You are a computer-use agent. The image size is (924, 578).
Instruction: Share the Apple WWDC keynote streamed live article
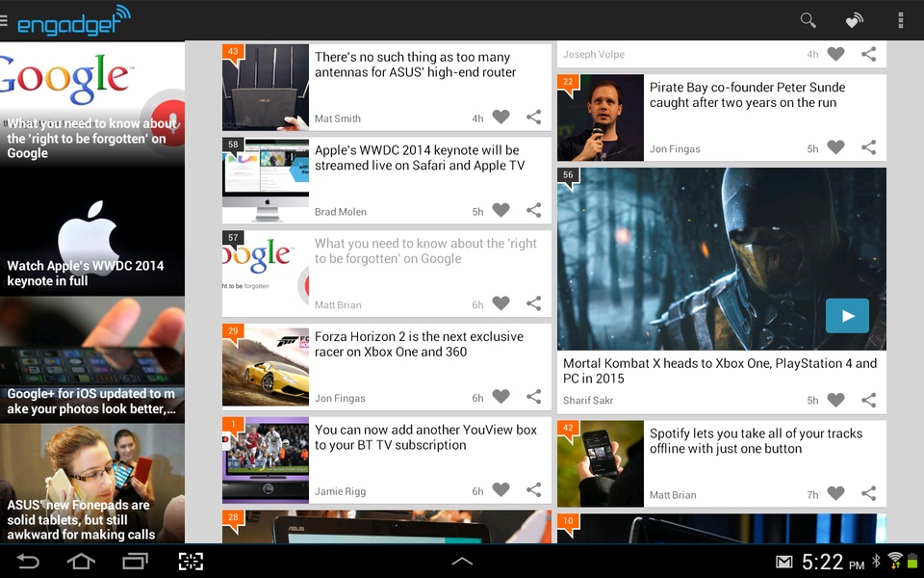tap(534, 210)
